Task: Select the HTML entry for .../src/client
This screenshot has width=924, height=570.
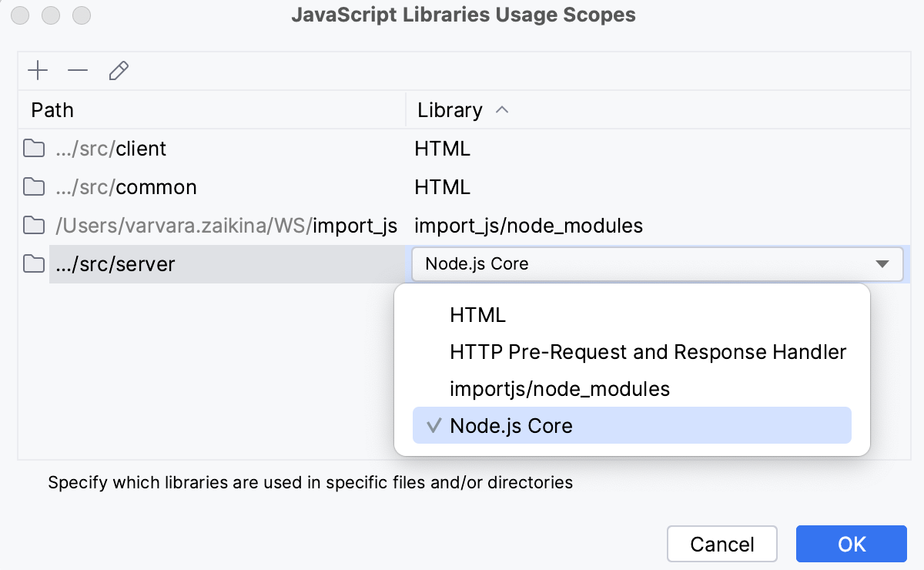Action: (442, 148)
